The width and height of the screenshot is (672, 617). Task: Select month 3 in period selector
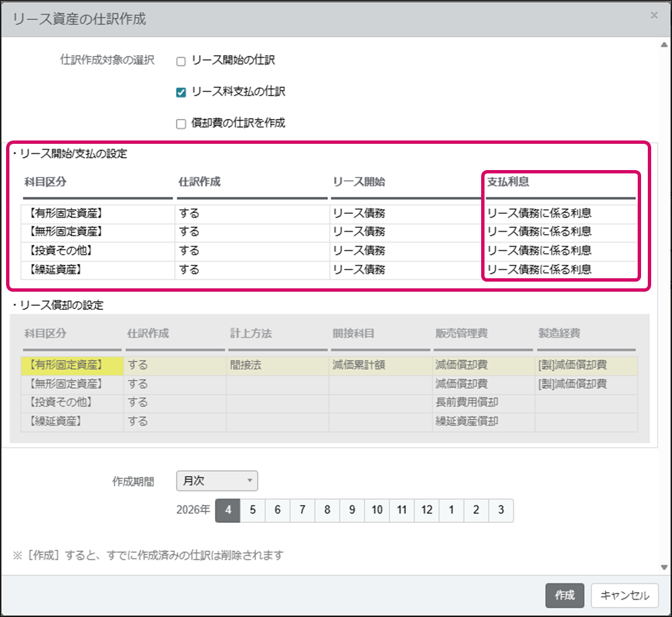501,510
